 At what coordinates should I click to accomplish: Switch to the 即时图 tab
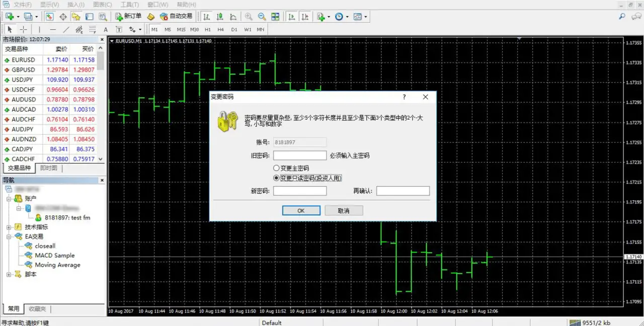[49, 168]
